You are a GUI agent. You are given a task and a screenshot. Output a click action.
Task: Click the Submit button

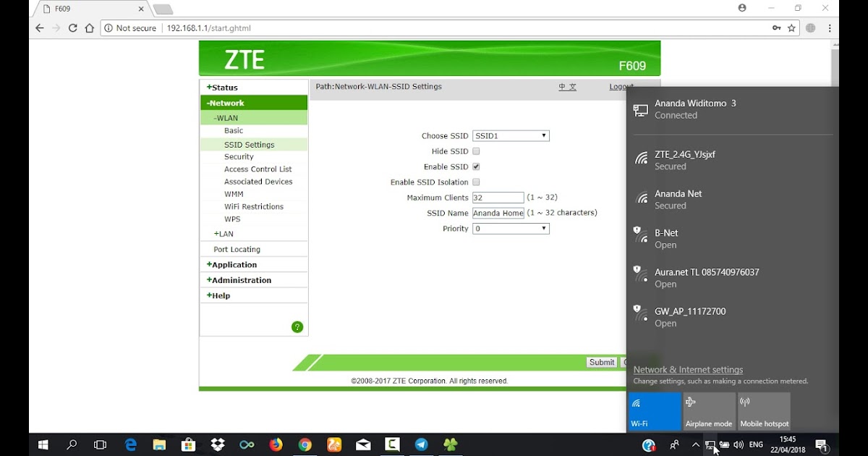pyautogui.click(x=602, y=363)
